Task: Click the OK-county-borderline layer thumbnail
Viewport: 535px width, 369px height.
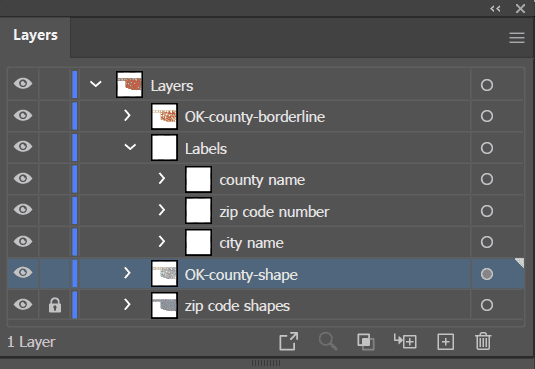Action: click(164, 116)
